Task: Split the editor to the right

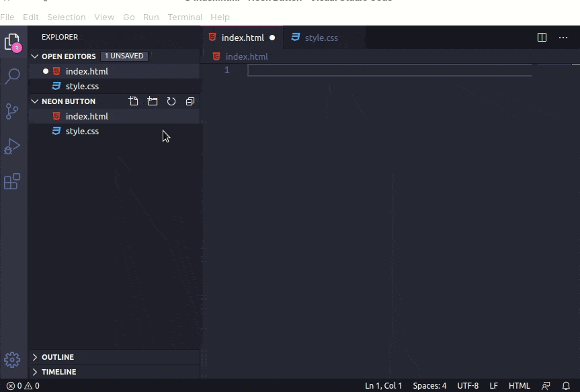Action: click(542, 38)
